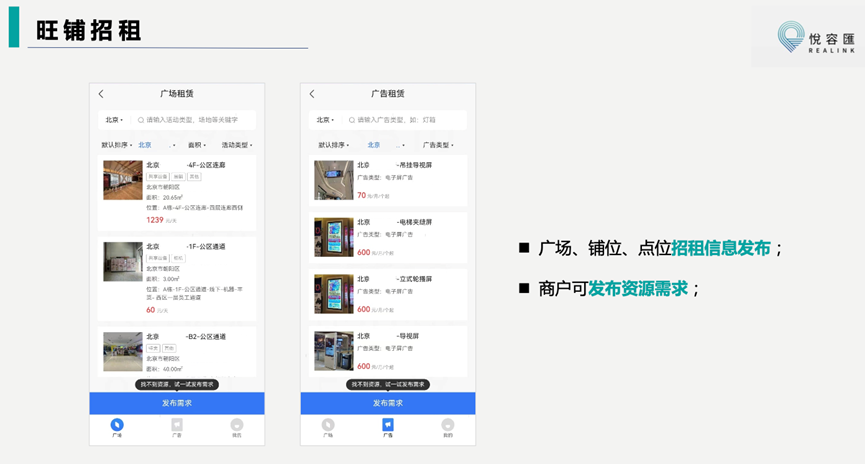Expand 广告类型 filter dropdown
This screenshot has width=865, height=464.
coord(438,145)
